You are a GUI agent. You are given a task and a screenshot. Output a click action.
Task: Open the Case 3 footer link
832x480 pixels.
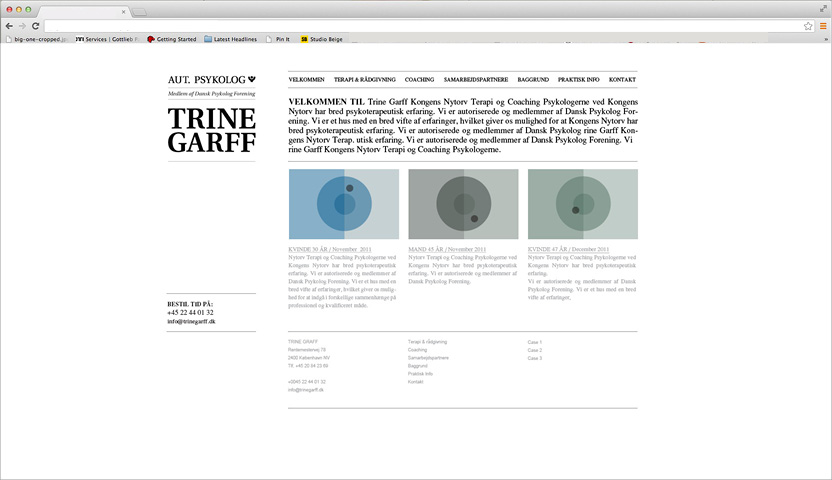535,358
